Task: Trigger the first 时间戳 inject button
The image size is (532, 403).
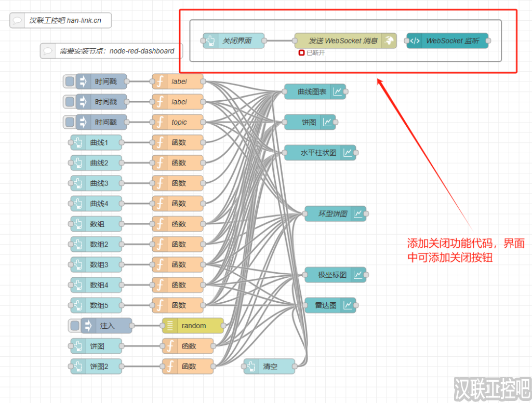Action: pos(70,82)
